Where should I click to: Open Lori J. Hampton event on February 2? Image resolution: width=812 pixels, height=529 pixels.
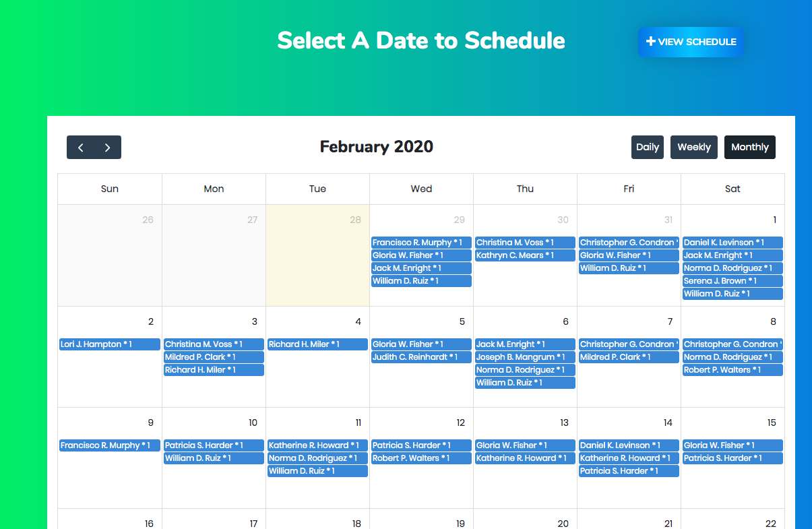point(109,344)
